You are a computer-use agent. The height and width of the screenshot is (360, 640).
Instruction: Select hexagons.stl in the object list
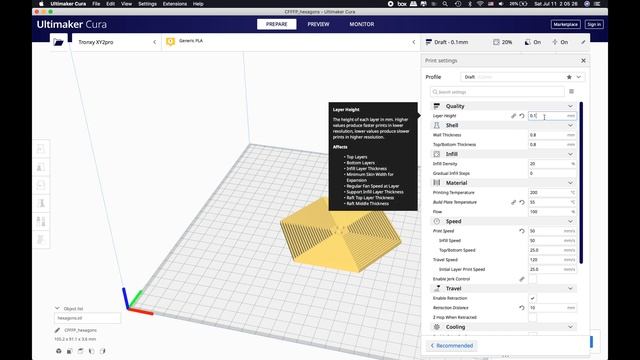pyautogui.click(x=87, y=318)
